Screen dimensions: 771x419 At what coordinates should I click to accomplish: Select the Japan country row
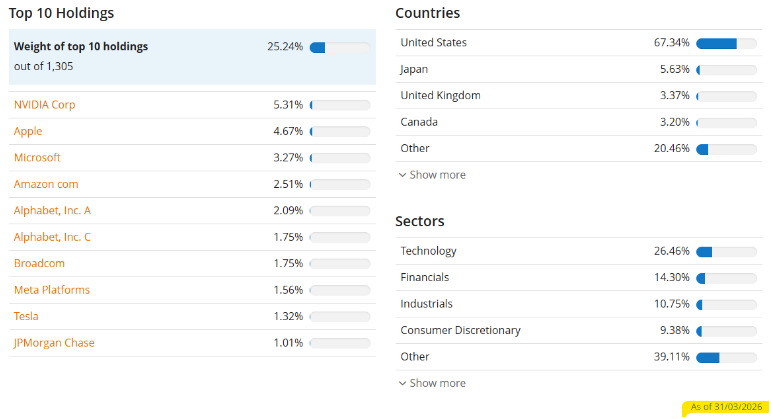[579, 69]
